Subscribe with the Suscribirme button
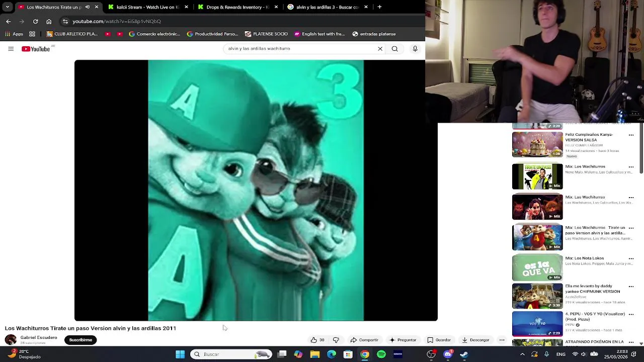644x362 pixels. [x=80, y=340]
